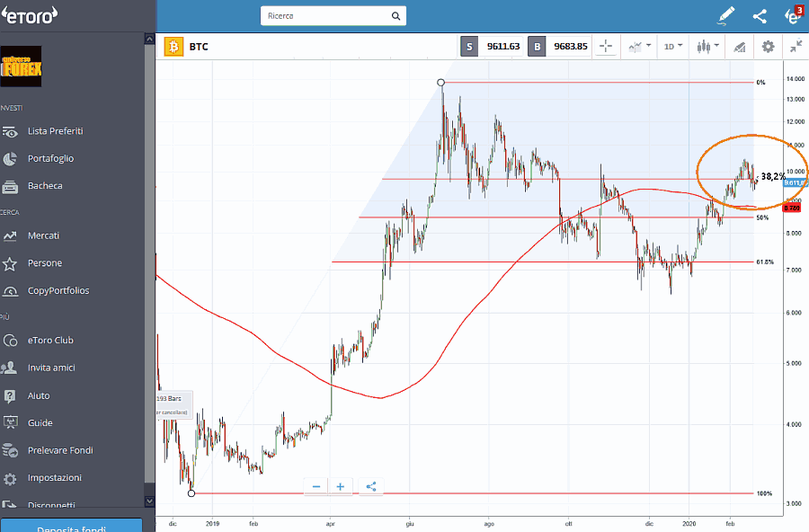809x532 pixels.
Task: Toggle the crosshair cursor tool
Action: [x=606, y=47]
